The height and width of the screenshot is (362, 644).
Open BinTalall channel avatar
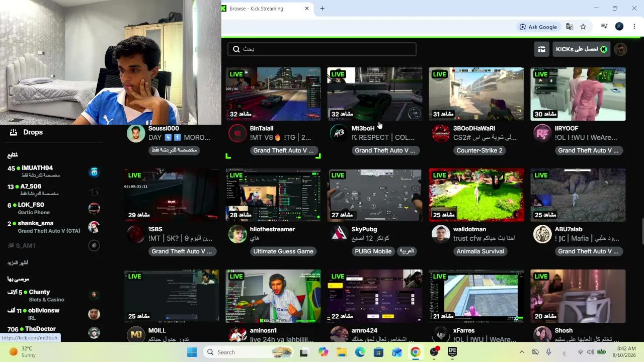pyautogui.click(x=237, y=134)
